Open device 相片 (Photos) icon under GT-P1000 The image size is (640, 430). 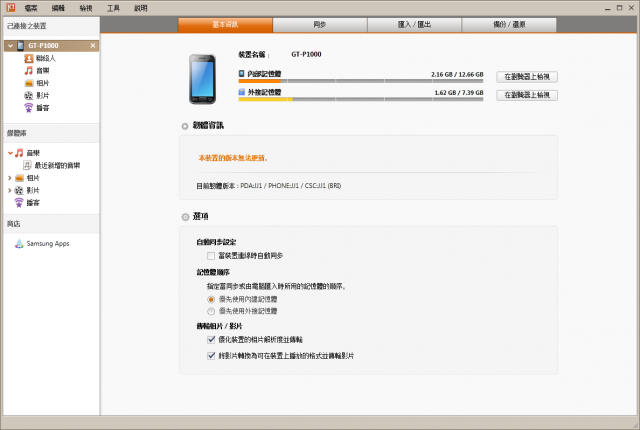29,83
